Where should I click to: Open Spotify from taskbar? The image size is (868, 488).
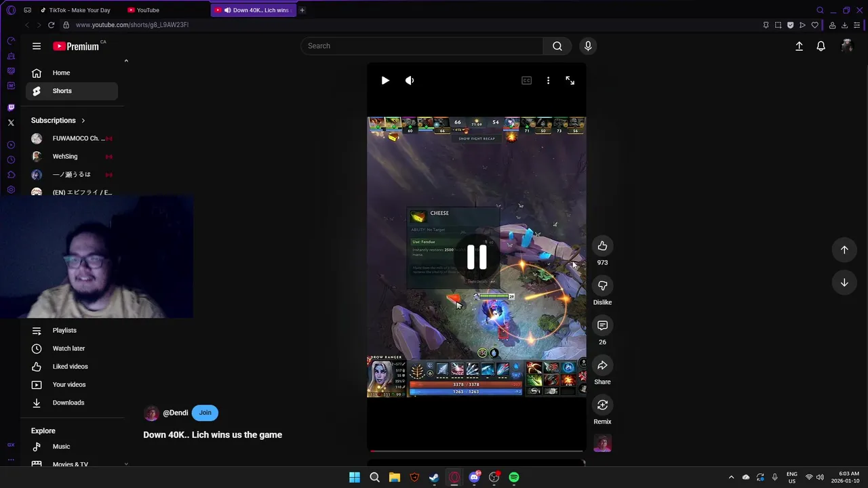point(514,477)
